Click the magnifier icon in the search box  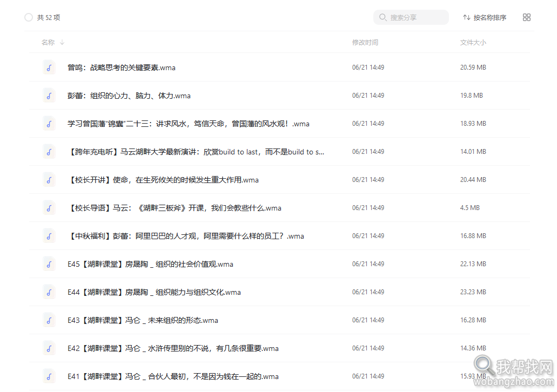[x=382, y=17]
